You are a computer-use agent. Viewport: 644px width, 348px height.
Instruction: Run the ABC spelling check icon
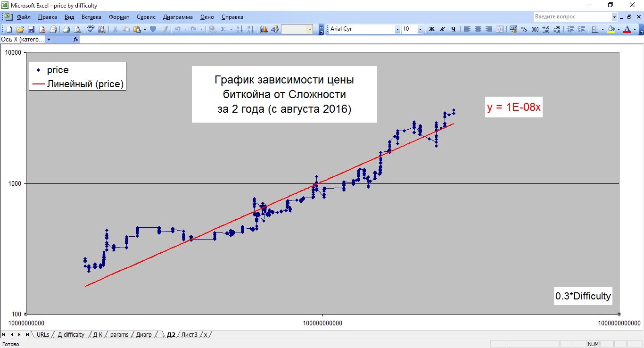pos(91,29)
